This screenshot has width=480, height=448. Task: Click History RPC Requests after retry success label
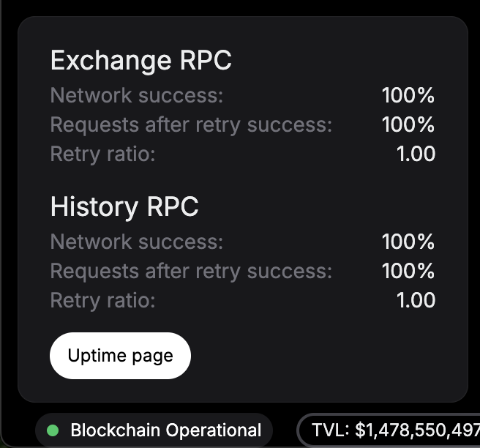coord(191,271)
